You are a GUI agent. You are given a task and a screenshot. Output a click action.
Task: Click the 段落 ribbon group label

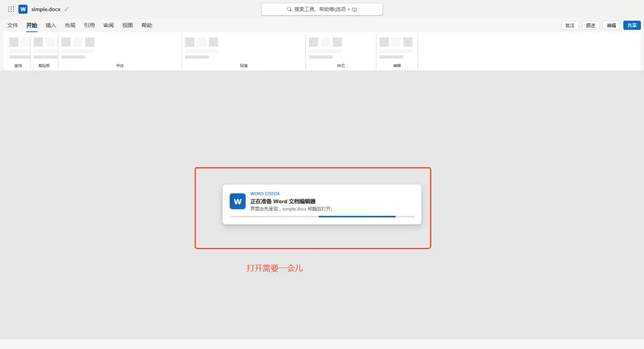[x=244, y=66]
